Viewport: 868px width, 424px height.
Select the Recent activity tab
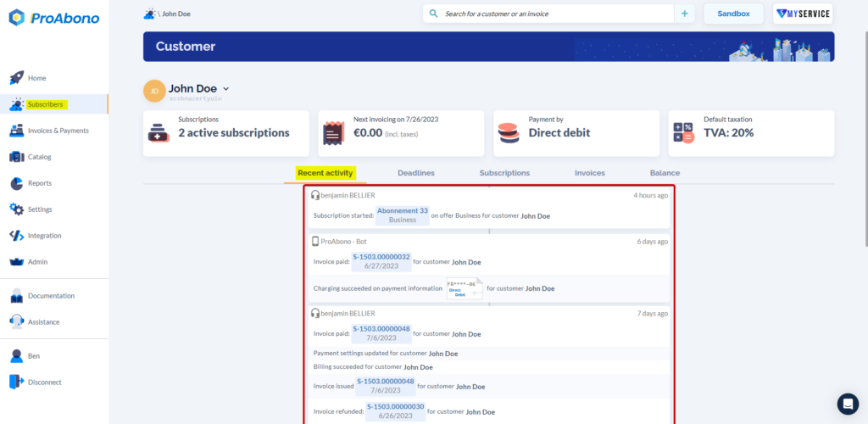click(325, 173)
